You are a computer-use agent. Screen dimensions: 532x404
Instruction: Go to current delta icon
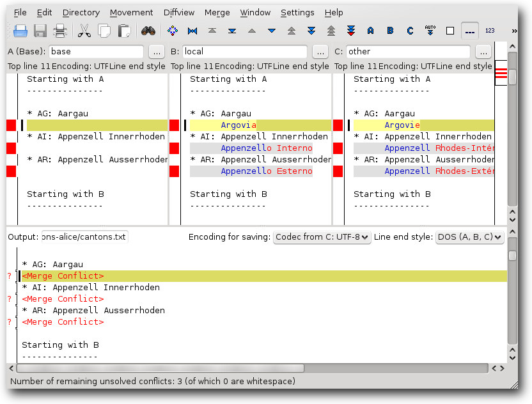(192, 31)
